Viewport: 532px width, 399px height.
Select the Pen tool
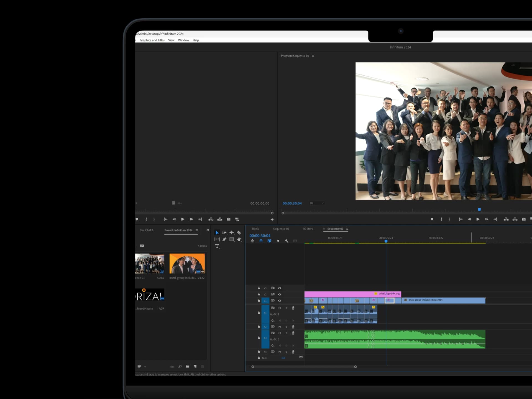point(224,239)
